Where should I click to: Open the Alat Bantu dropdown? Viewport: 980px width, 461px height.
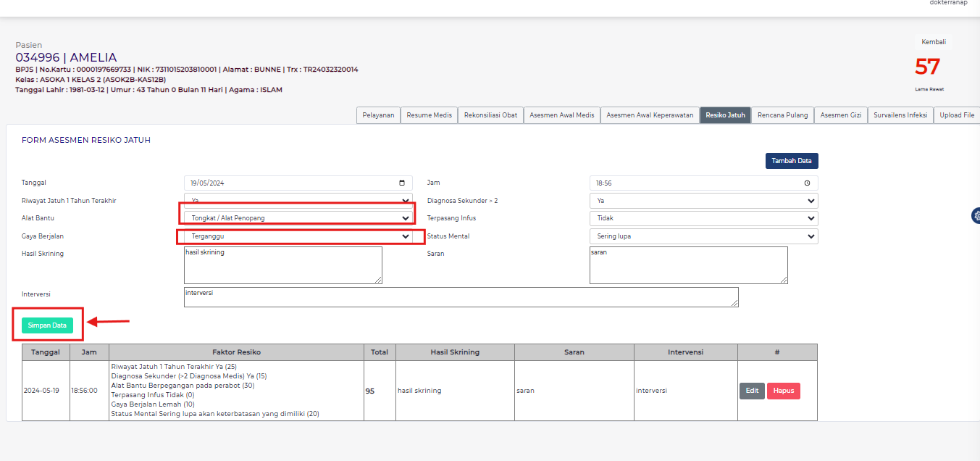click(298, 217)
